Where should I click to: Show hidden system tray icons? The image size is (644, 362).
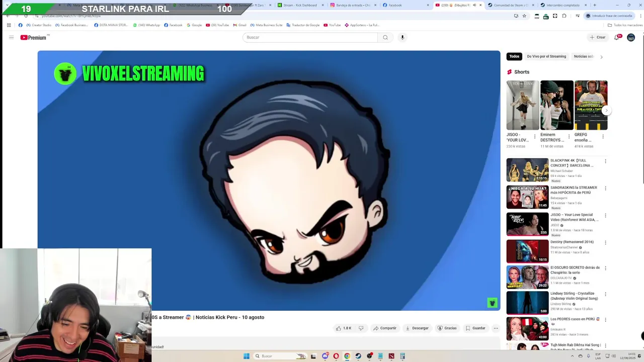pos(573,356)
